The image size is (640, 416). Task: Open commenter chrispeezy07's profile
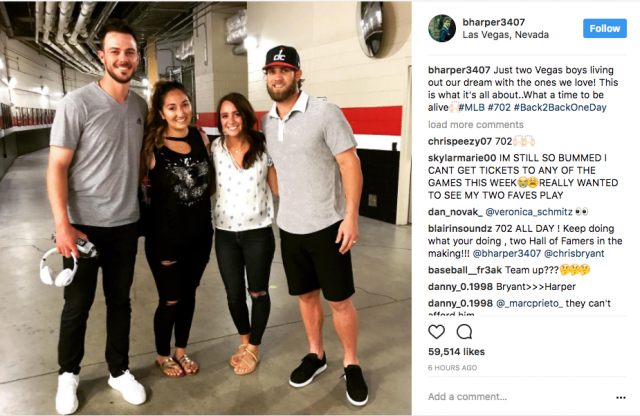[x=460, y=142]
